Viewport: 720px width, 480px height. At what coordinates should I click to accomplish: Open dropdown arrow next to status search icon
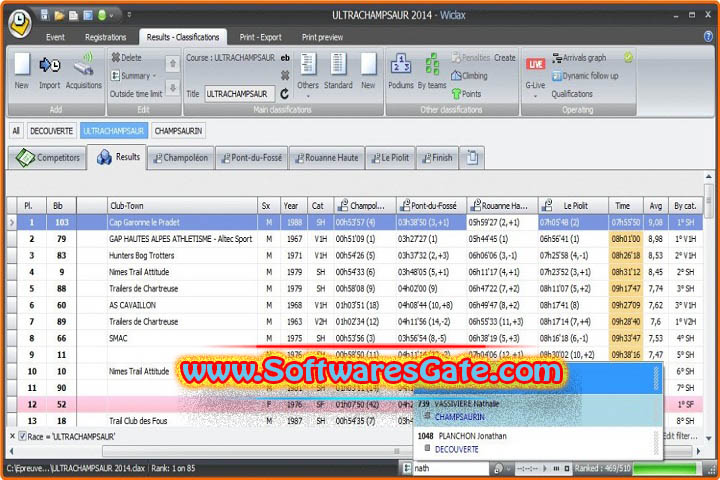point(508,469)
